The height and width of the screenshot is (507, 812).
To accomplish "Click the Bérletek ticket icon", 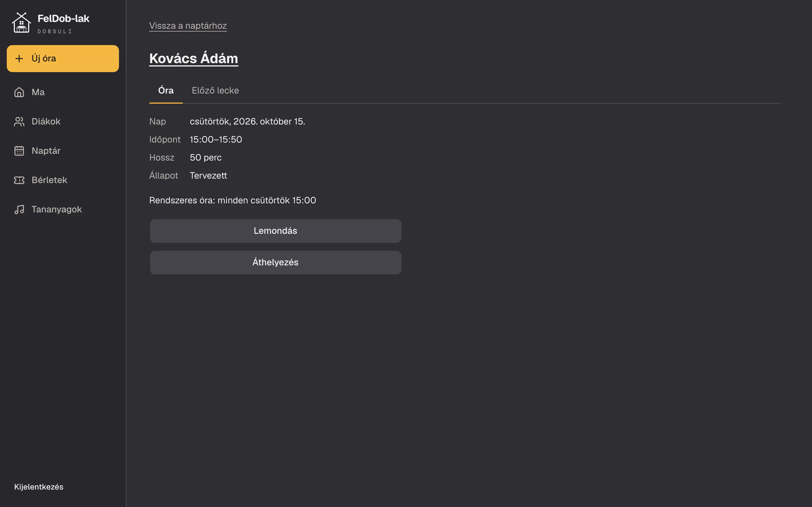I will coord(19,180).
